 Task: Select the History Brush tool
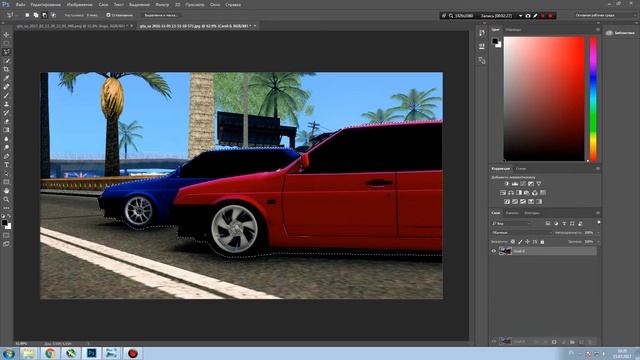pos(7,113)
